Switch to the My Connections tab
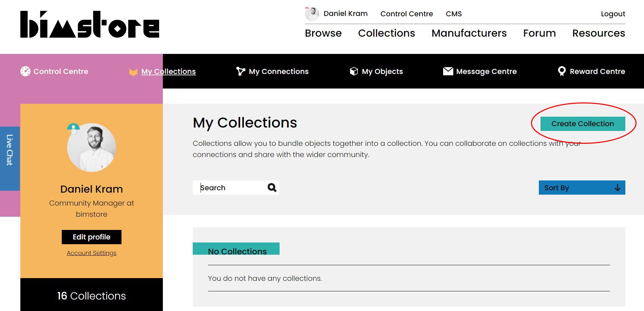This screenshot has height=311, width=644. pyautogui.click(x=272, y=71)
